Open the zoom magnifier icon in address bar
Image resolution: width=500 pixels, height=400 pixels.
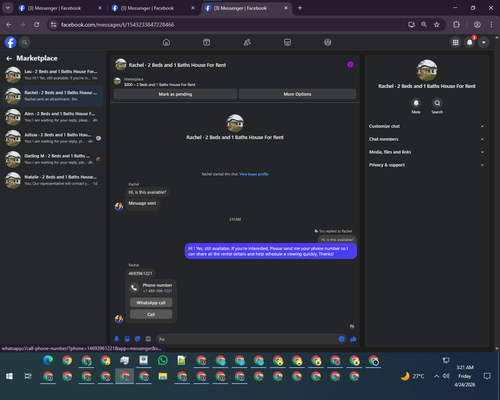424,25
